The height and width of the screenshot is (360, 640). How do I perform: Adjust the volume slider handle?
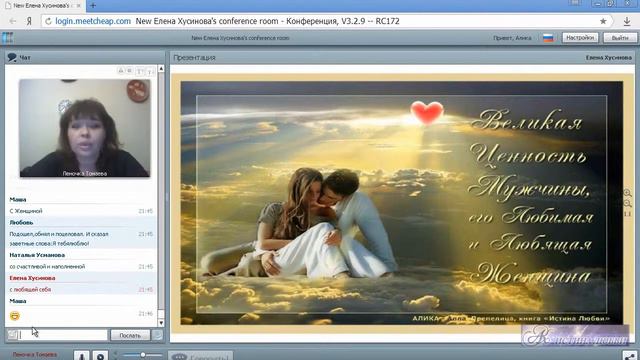click(143, 355)
